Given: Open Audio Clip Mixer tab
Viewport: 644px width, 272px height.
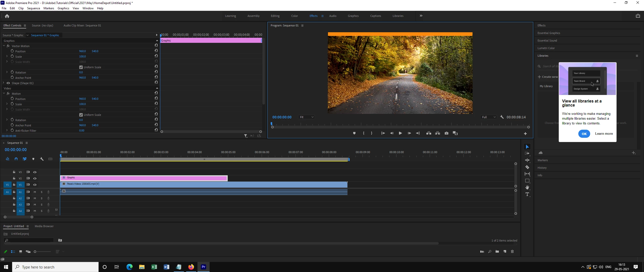Looking at the screenshot, I should click(82, 25).
